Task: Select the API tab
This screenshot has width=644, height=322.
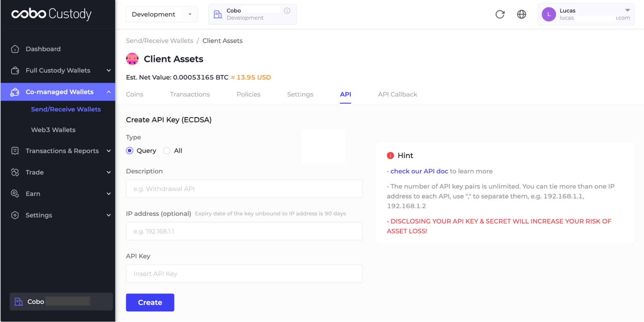Action: pyautogui.click(x=346, y=94)
